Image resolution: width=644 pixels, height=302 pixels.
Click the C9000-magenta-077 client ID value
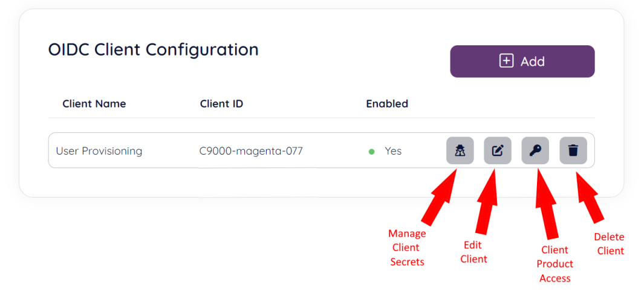[x=251, y=151]
